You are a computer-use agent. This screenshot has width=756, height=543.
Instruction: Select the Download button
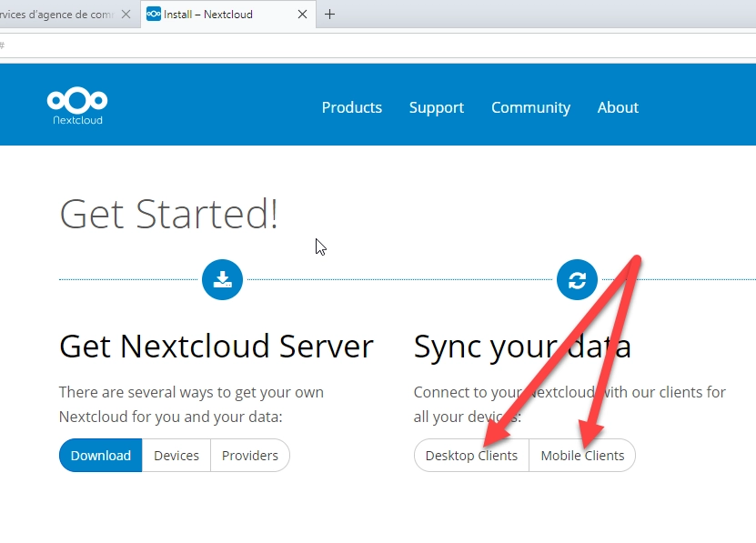101,456
